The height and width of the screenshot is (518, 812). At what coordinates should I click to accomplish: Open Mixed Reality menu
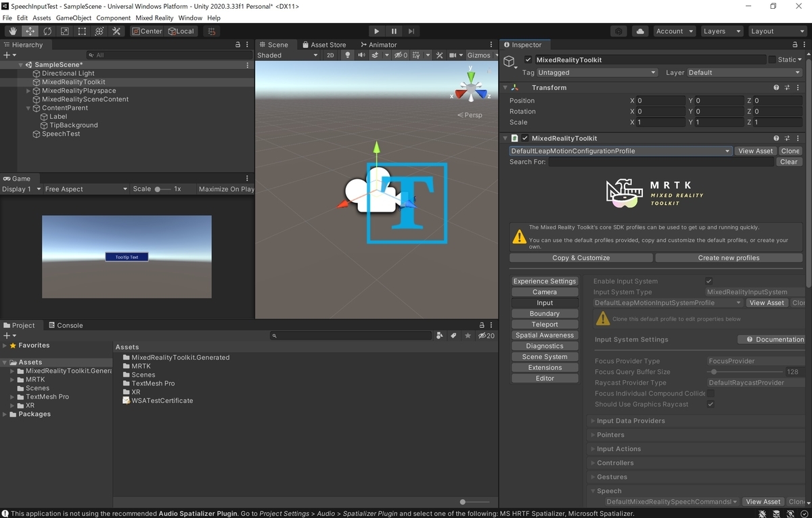(154, 18)
